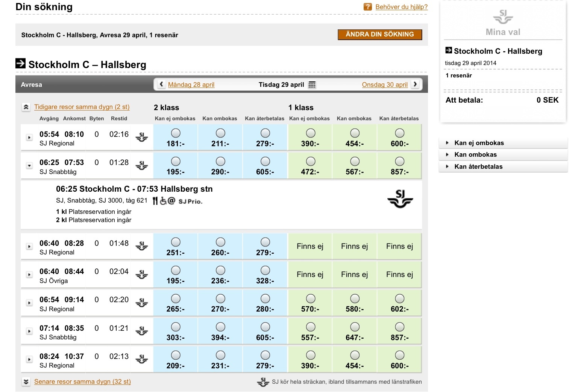Click the previous day arrow icon
The image size is (575, 392).
click(161, 84)
